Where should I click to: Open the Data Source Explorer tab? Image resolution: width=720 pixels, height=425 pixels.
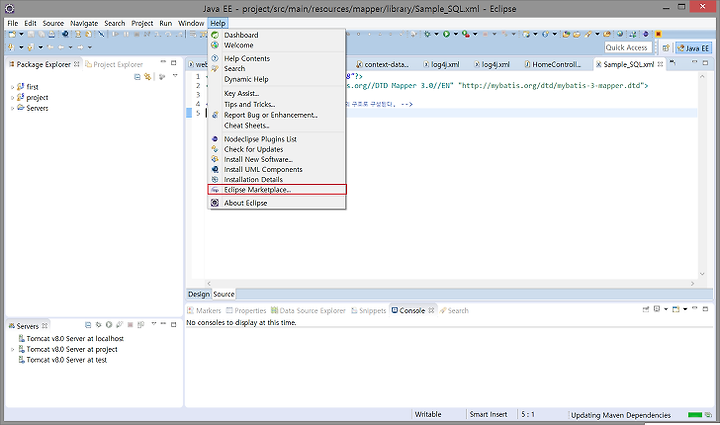pos(308,311)
